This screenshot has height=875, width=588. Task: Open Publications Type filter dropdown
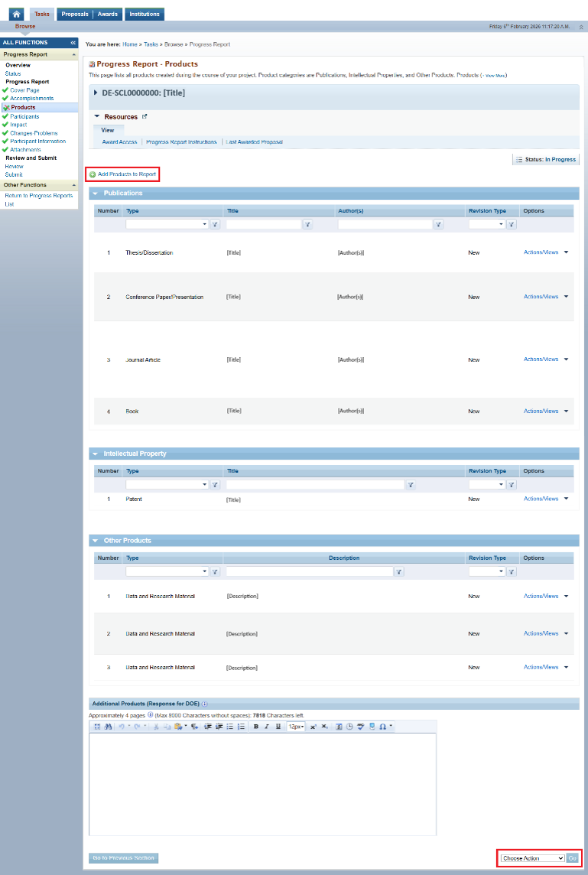click(x=167, y=225)
